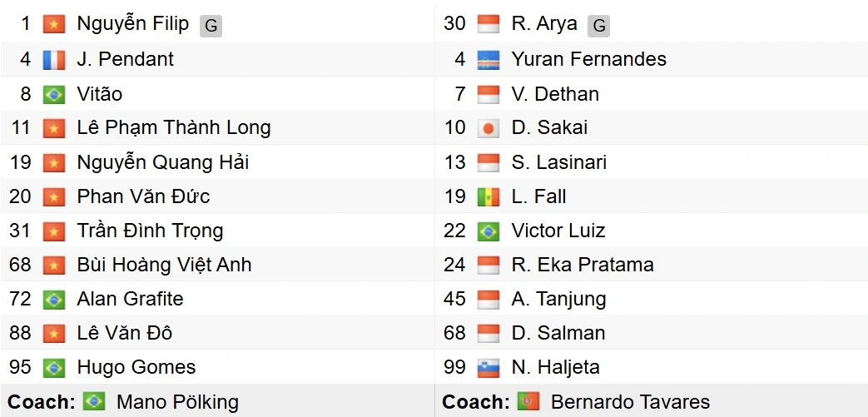Select Bùi Hoàng Việt Anh
The width and height of the screenshot is (868, 417).
click(164, 265)
